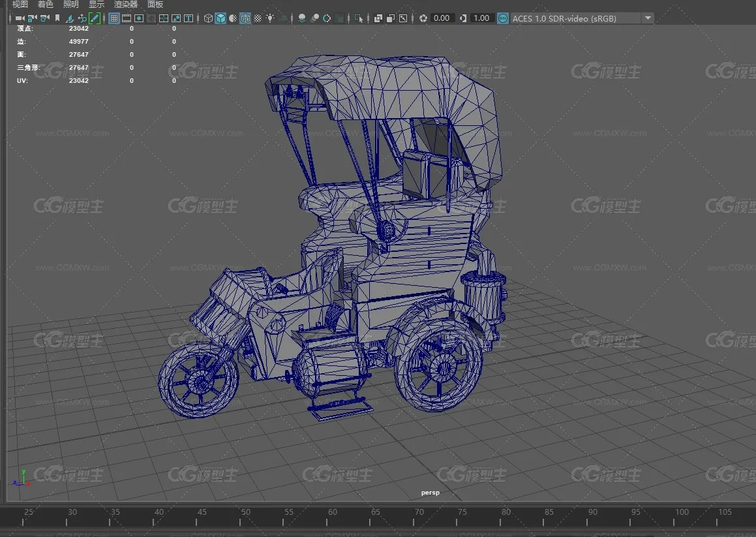Jump to frame 100 on the timeline
The image size is (756, 537).
coord(681,512)
